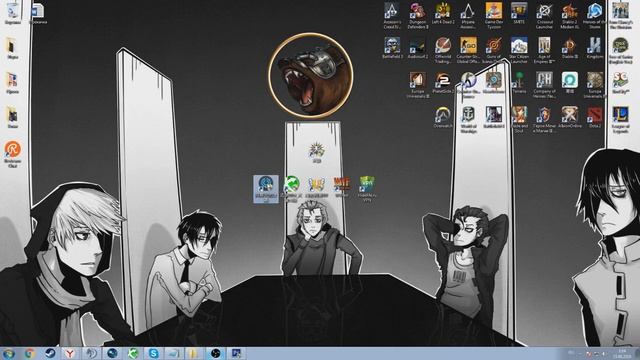Open the Recycle Bin on the desktop

click(x=13, y=13)
